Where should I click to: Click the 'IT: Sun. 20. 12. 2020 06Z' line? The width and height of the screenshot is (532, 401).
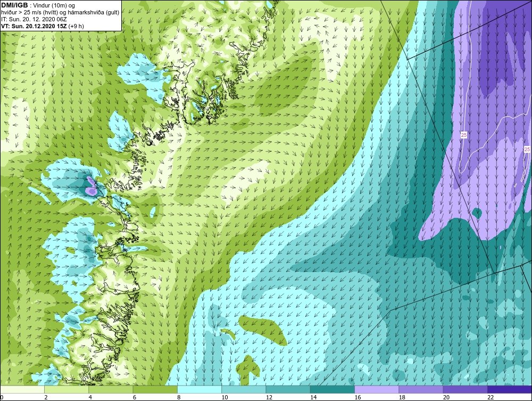click(x=34, y=19)
